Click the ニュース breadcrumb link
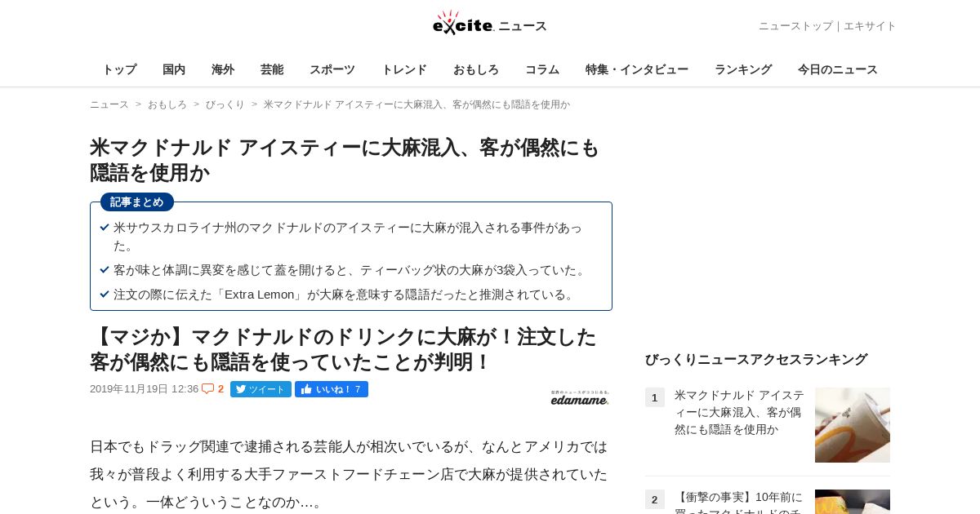Image resolution: width=980 pixels, height=514 pixels. tap(109, 104)
